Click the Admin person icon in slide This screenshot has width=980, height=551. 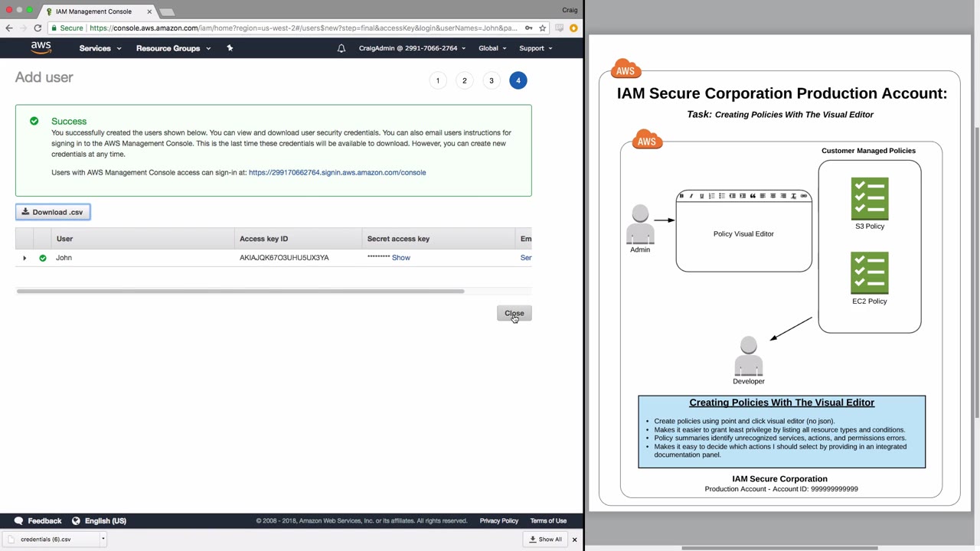click(x=640, y=224)
